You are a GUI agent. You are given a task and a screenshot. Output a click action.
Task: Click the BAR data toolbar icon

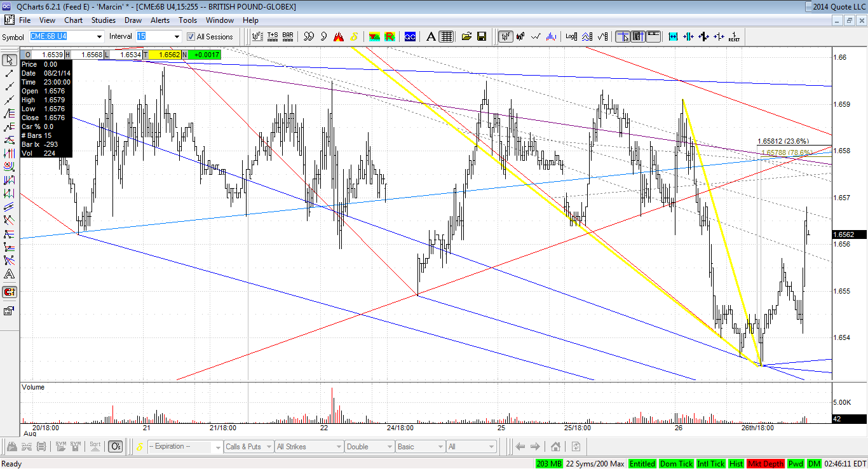(288, 36)
